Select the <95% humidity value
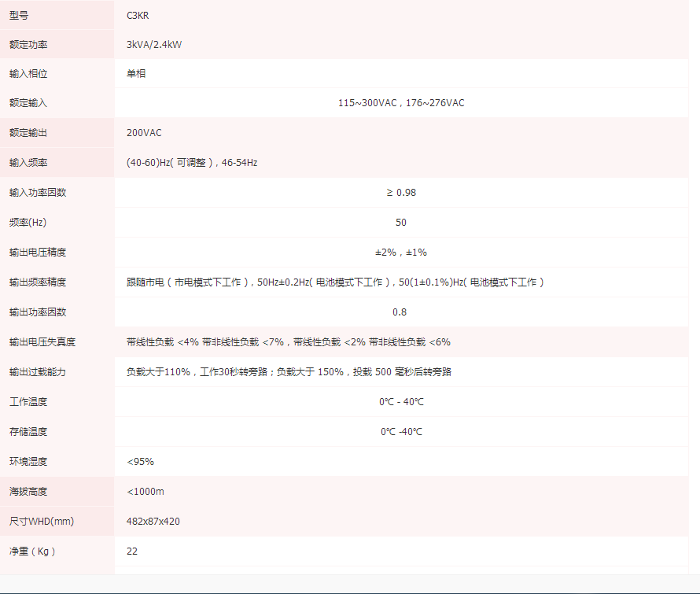This screenshot has width=700, height=594. [140, 462]
